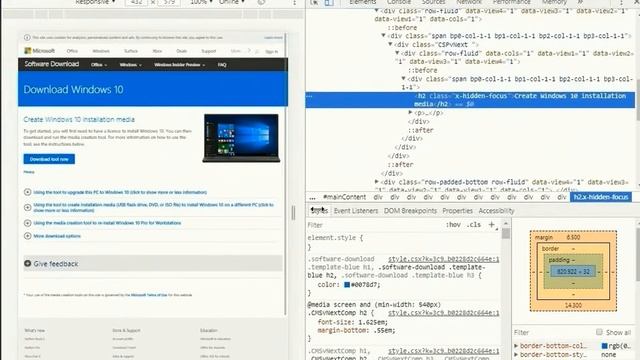This screenshot has width=640, height=360.
Task: Open the Windows dropdown in Software Download bar
Action: tap(131, 65)
